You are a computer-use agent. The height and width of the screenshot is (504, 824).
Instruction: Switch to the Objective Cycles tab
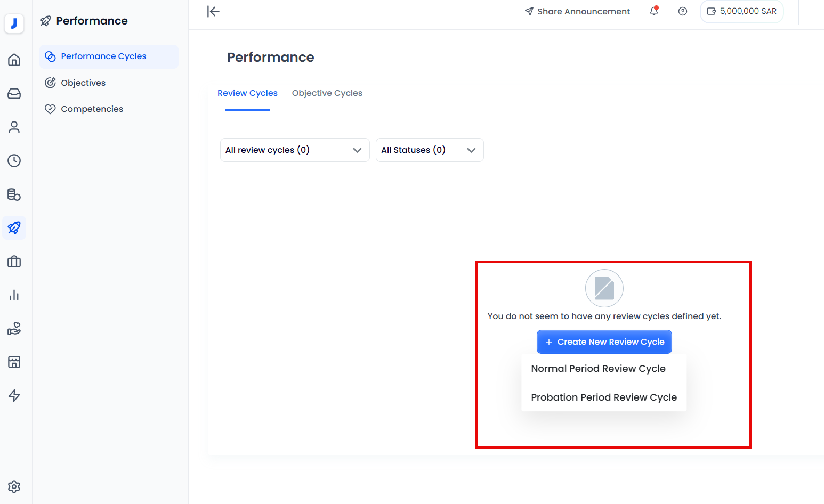click(327, 93)
